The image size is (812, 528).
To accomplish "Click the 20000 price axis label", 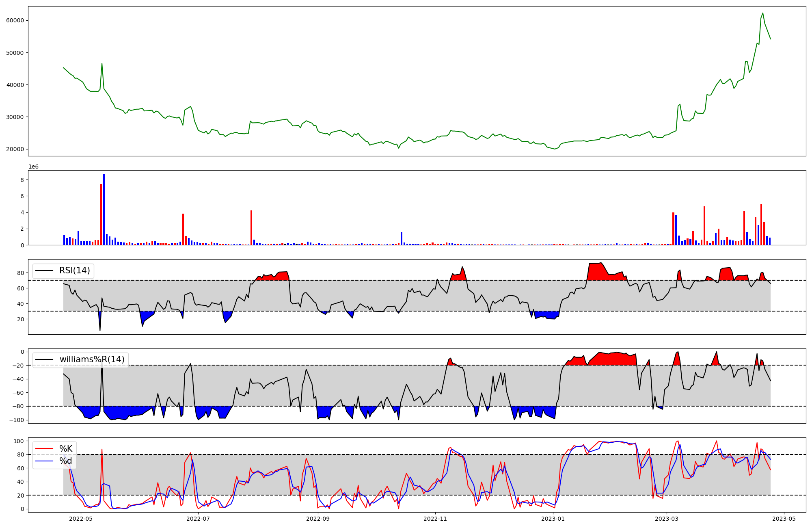I will point(15,149).
